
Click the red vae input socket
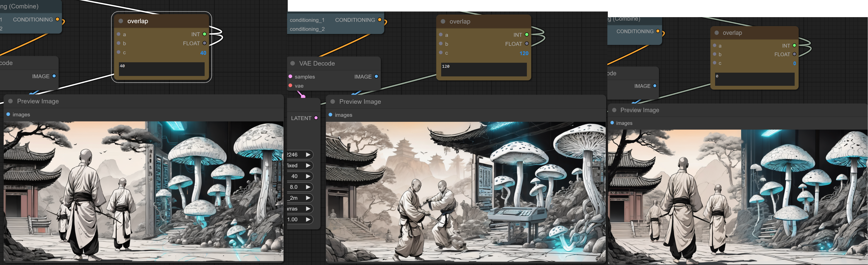pos(291,86)
